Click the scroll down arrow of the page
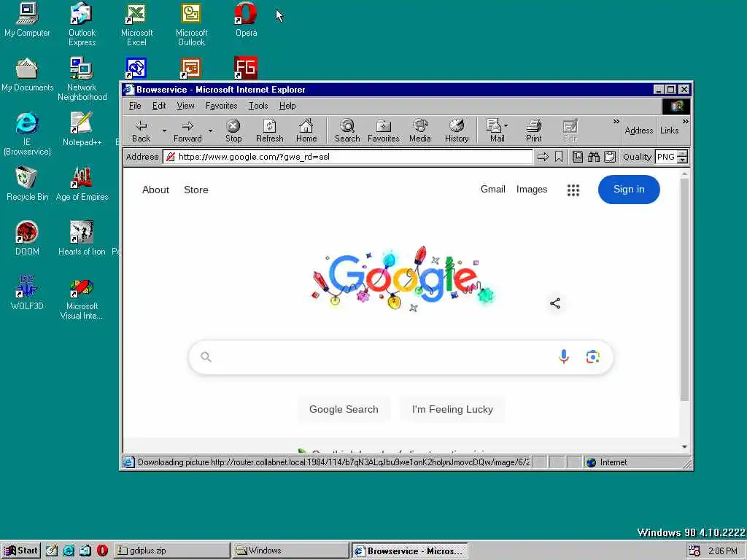747x560 pixels. [684, 447]
